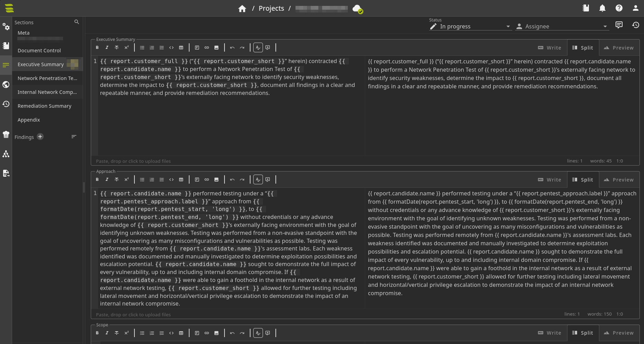Open version history panel
The image size is (644, 344).
[x=636, y=25]
